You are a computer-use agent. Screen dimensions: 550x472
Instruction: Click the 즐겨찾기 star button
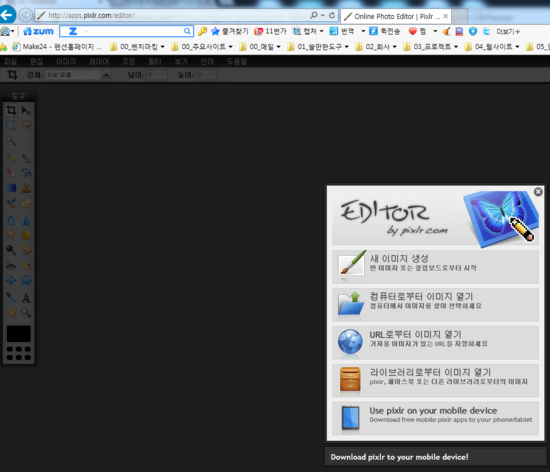(x=230, y=31)
